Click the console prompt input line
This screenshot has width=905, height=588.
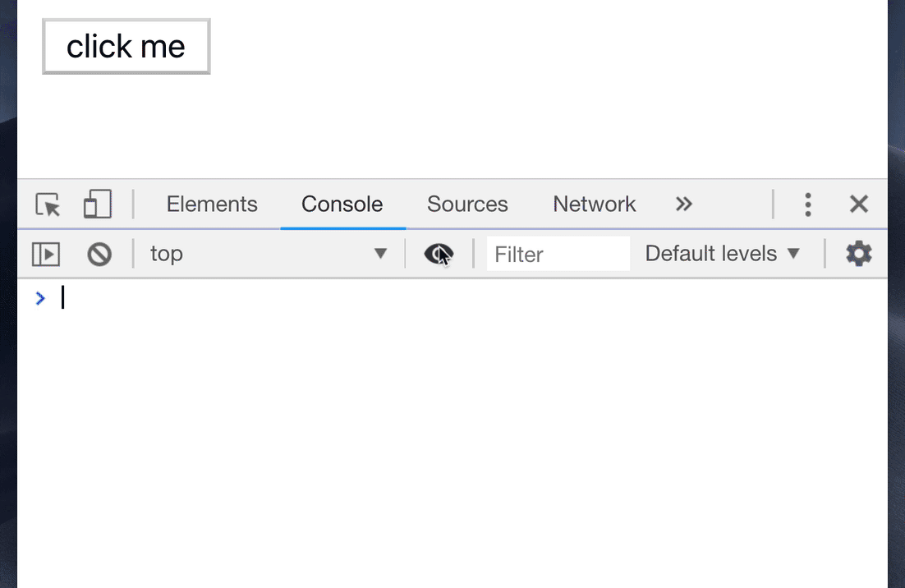411,298
